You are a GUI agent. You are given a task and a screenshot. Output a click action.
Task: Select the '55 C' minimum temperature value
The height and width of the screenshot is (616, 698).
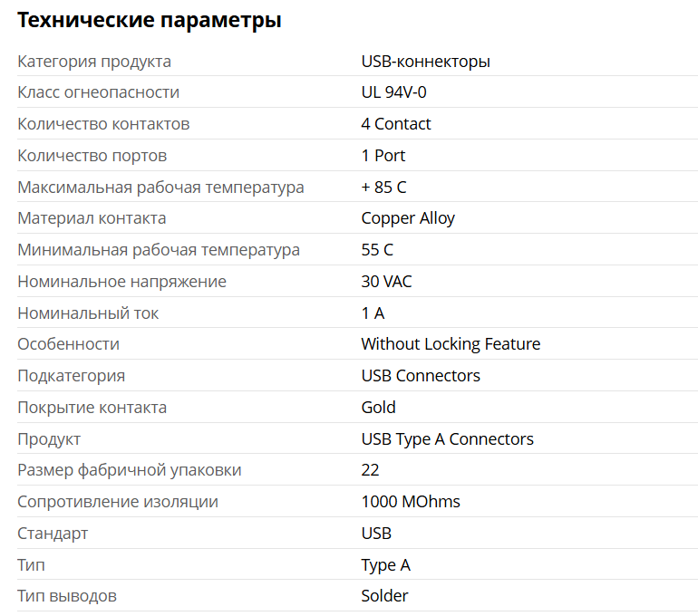tap(377, 250)
